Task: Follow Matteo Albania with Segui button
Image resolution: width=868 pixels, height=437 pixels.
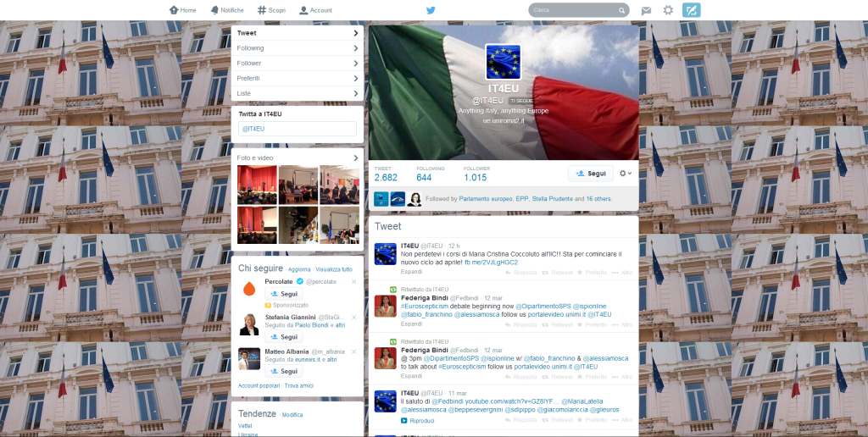Action: pyautogui.click(x=283, y=371)
